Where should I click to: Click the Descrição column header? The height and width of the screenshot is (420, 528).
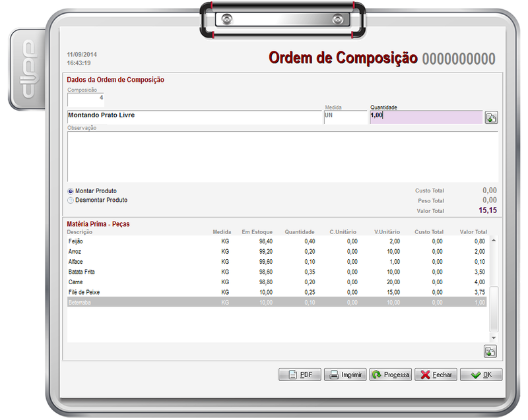click(80, 232)
